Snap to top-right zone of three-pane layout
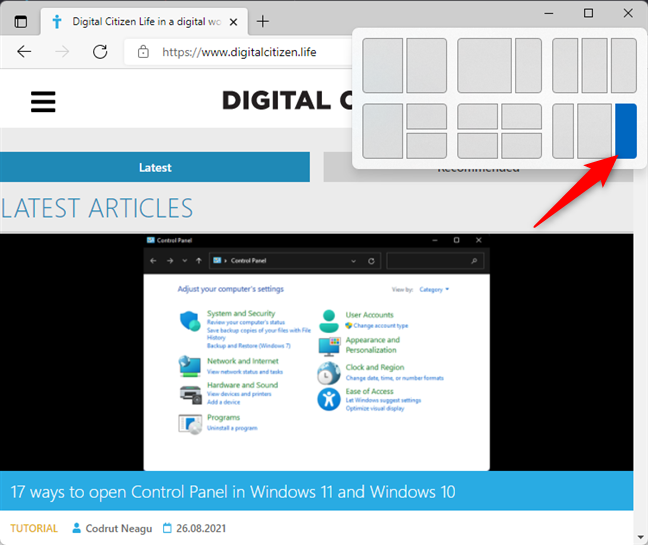 click(426, 116)
